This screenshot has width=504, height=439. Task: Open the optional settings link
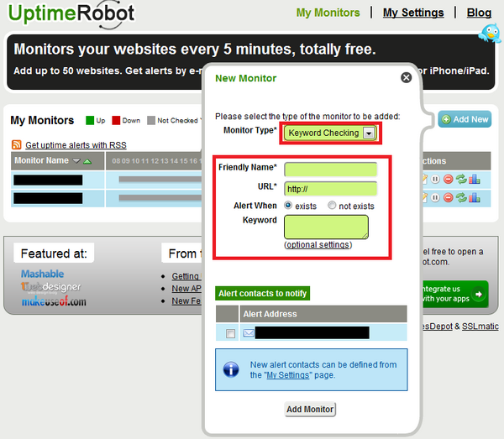(x=318, y=245)
